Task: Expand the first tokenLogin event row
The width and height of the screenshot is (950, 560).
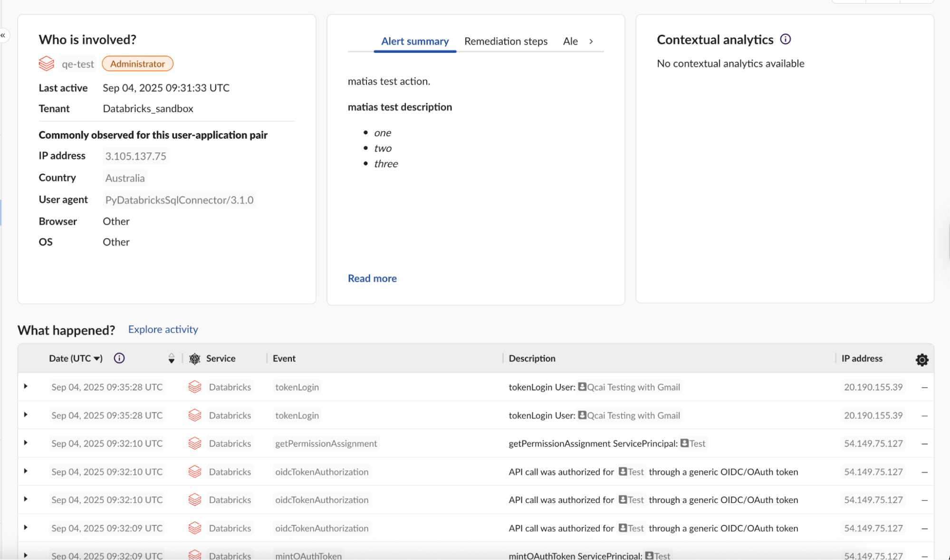Action: (x=26, y=386)
